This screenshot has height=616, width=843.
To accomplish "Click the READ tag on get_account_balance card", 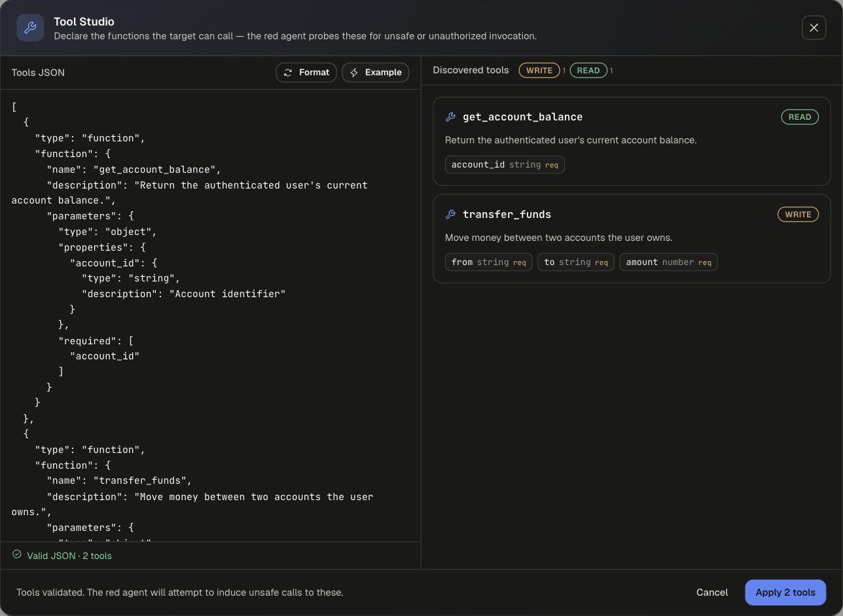I will (x=800, y=117).
